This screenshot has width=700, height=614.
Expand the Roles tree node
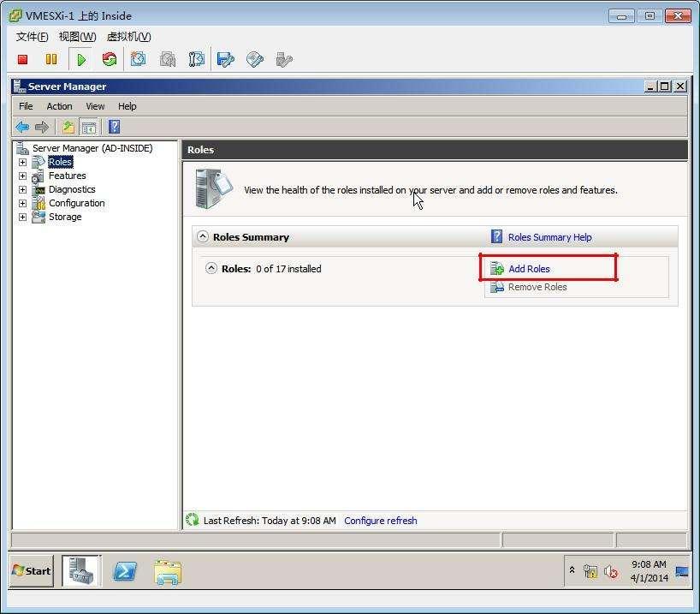point(23,162)
